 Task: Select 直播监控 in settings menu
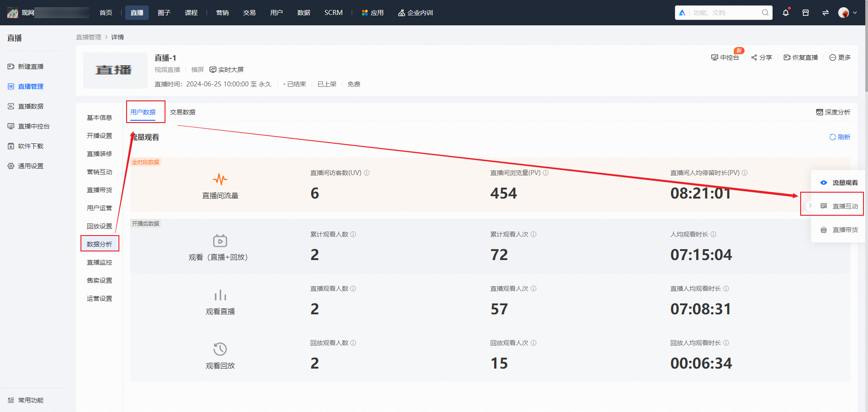(99, 262)
